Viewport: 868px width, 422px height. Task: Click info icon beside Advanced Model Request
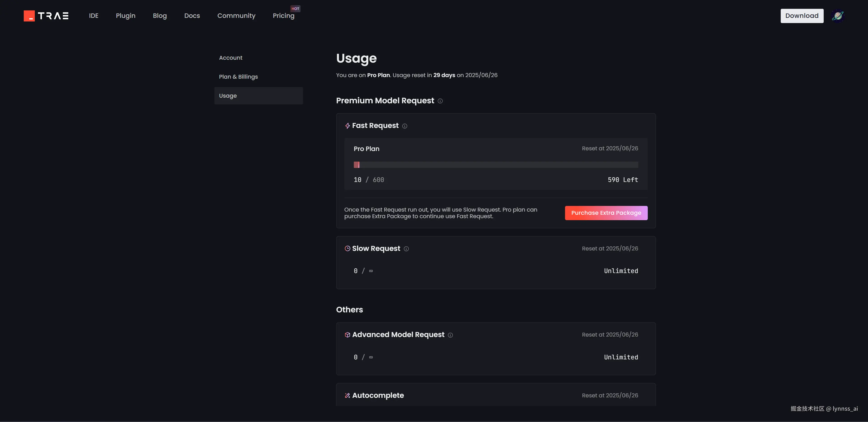(x=450, y=335)
